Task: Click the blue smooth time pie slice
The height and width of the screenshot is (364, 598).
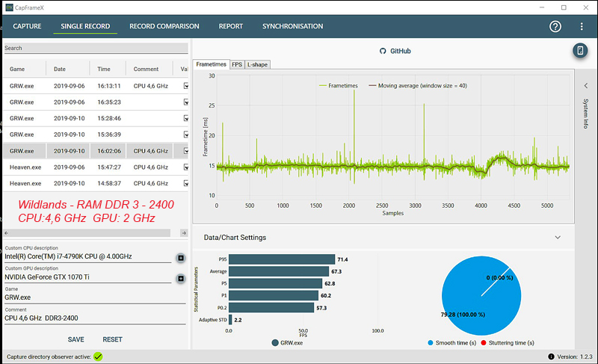Action: click(x=481, y=296)
